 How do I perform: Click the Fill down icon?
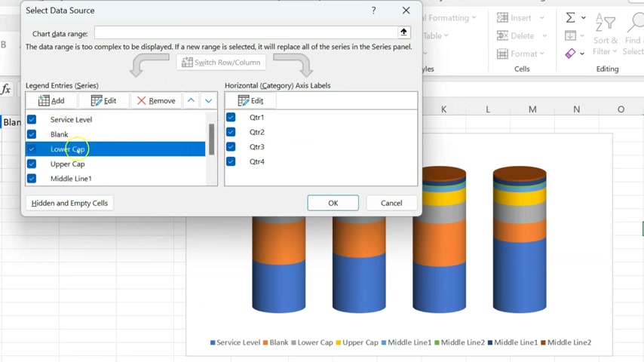570,35
